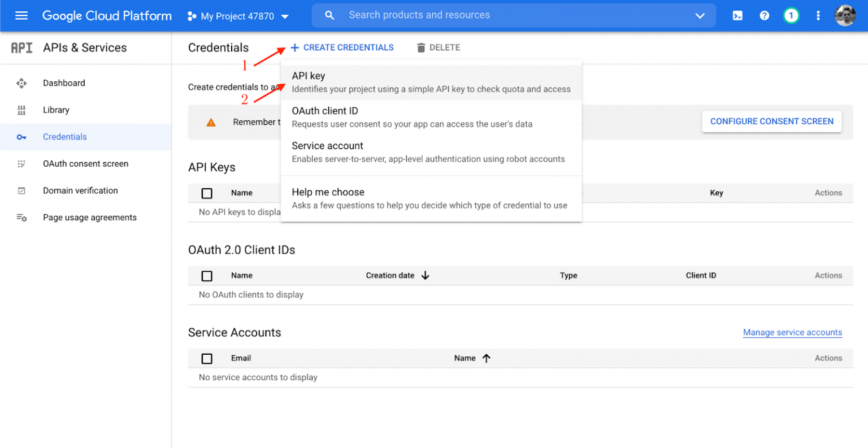Open the help question mark icon
This screenshot has height=448, width=868.
click(x=764, y=16)
